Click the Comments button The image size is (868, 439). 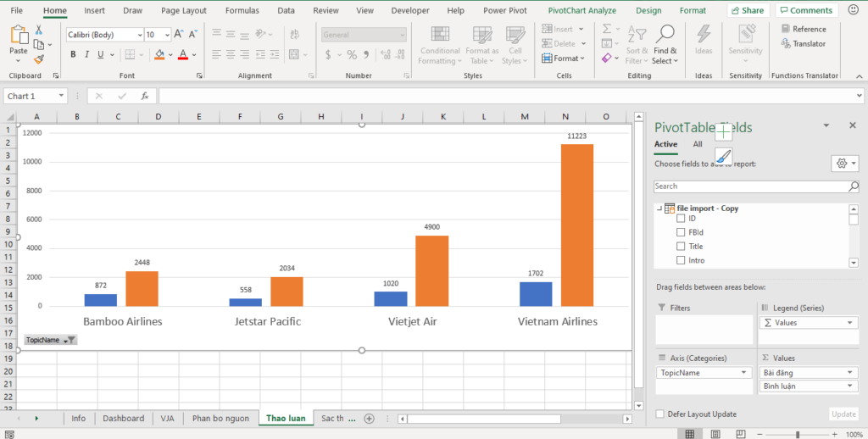[807, 10]
